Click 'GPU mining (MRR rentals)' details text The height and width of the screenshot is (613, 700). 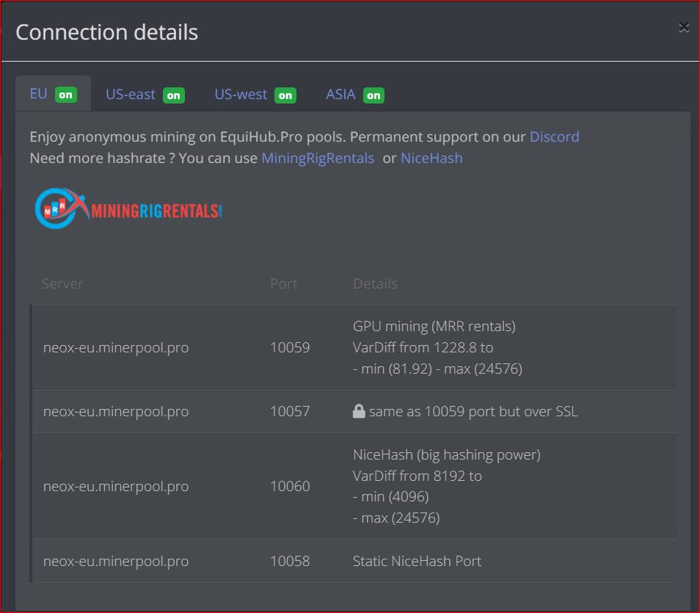(x=434, y=327)
